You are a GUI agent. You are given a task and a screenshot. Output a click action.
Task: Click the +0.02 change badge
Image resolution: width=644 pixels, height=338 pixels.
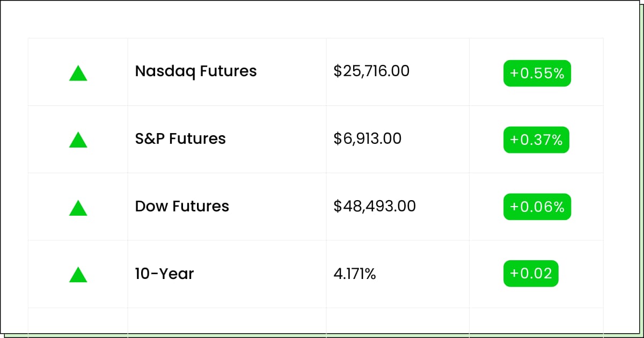[x=531, y=274]
